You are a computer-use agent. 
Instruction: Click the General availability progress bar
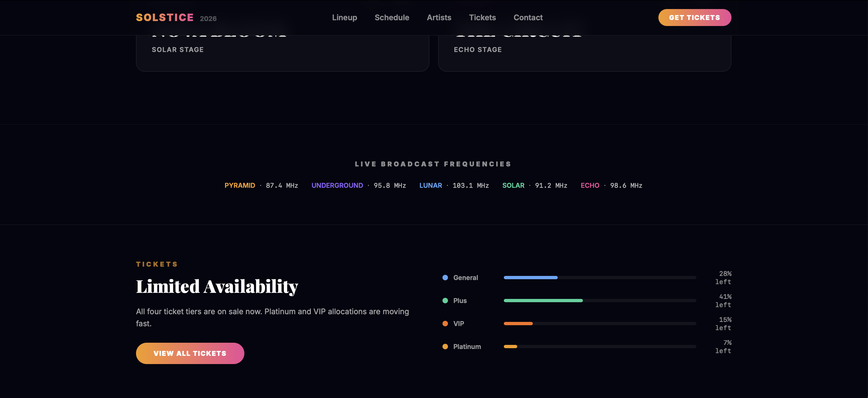(x=600, y=278)
